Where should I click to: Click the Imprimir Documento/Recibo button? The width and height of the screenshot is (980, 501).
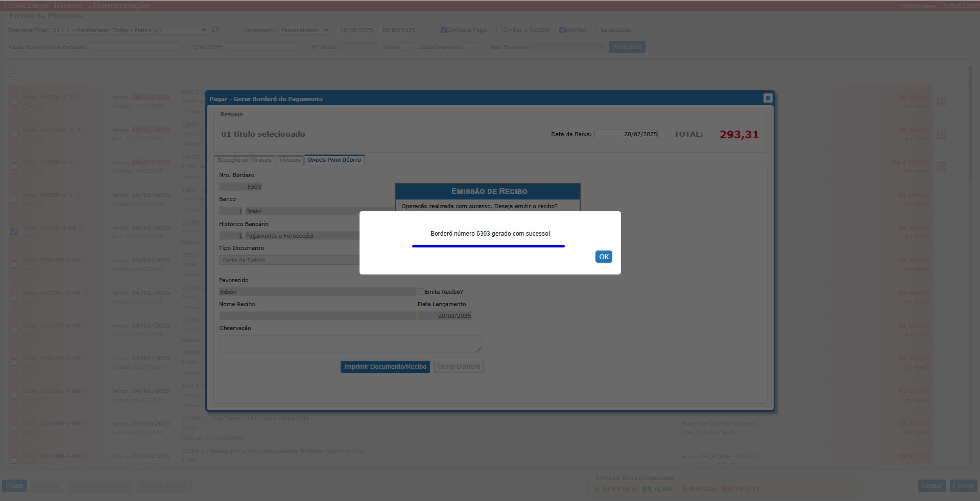(x=385, y=367)
